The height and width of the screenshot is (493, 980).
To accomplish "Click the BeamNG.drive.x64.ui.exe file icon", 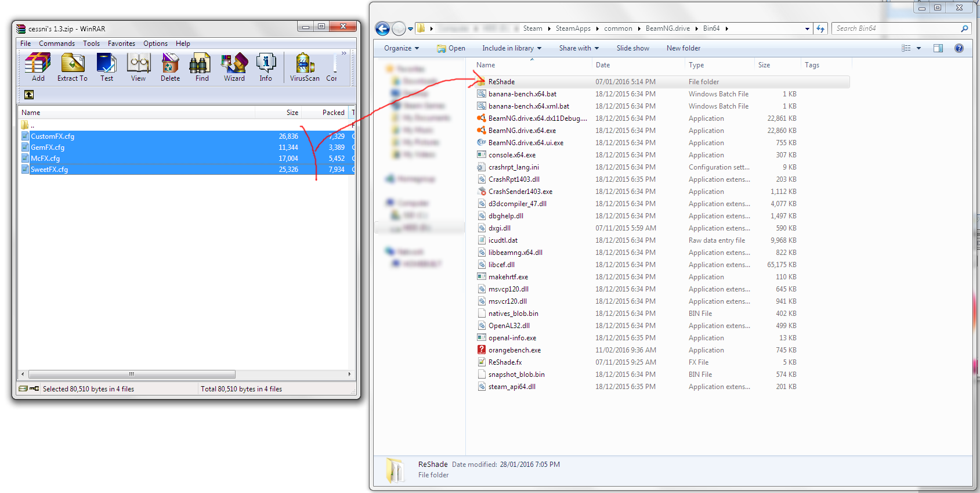I will click(x=482, y=142).
